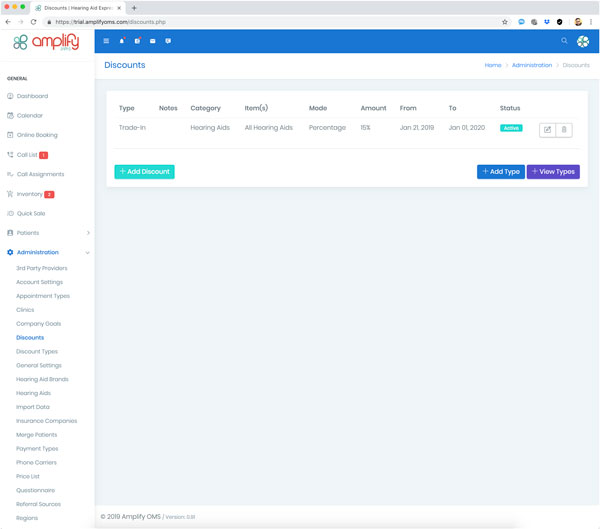This screenshot has width=600, height=529.
Task: Click the Call Assignments sidebar icon
Action: (x=10, y=174)
